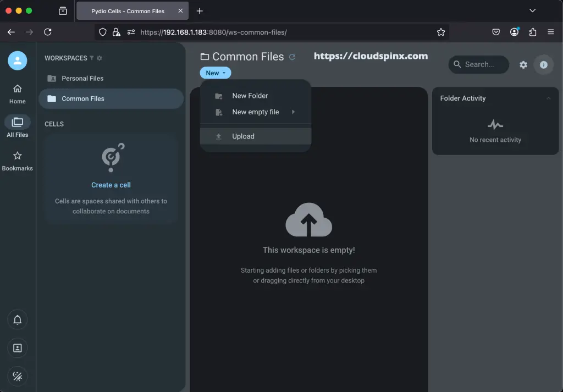Click the Create a cell link
The image size is (563, 392).
point(111,185)
